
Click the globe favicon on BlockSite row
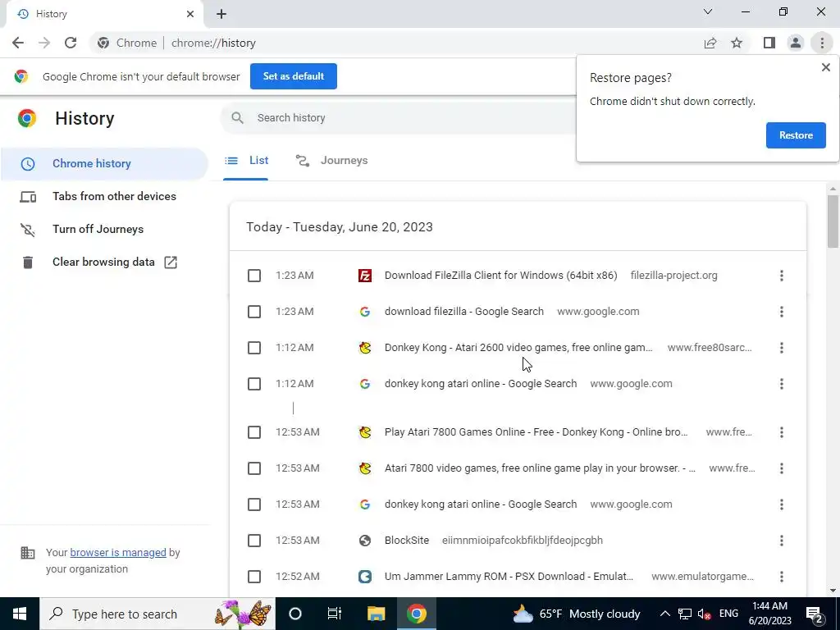point(365,540)
